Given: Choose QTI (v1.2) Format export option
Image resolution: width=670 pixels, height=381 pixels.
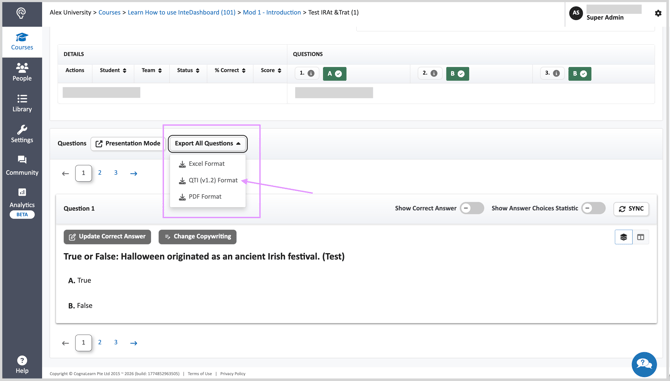Looking at the screenshot, I should point(207,180).
